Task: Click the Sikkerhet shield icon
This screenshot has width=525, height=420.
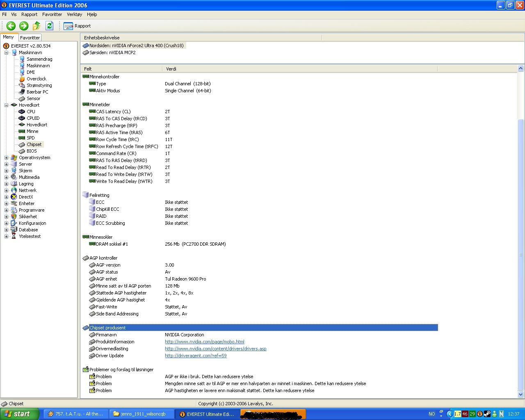Action: (x=14, y=217)
